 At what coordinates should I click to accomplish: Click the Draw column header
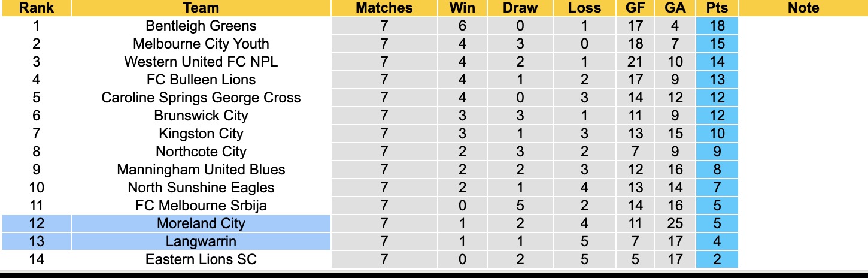tap(520, 8)
